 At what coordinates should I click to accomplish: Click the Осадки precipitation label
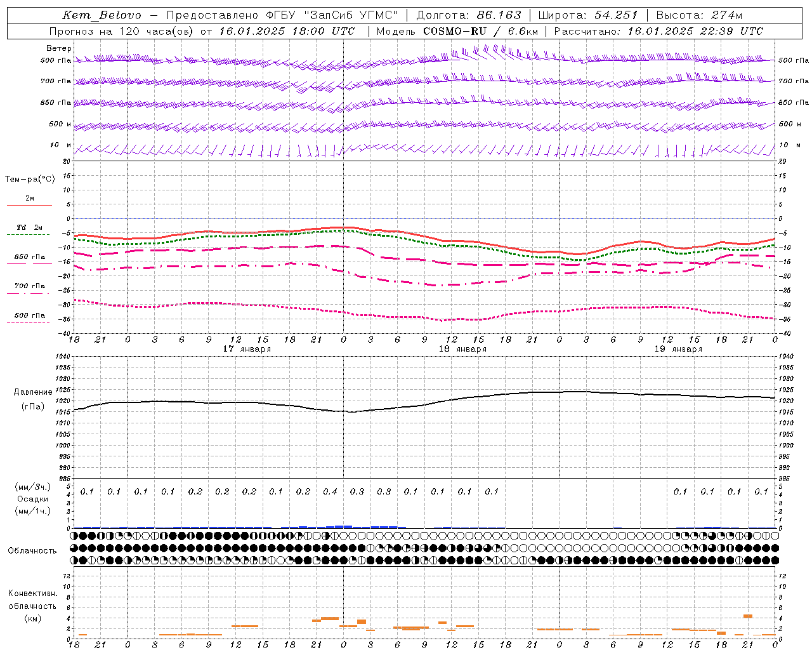tap(33, 499)
